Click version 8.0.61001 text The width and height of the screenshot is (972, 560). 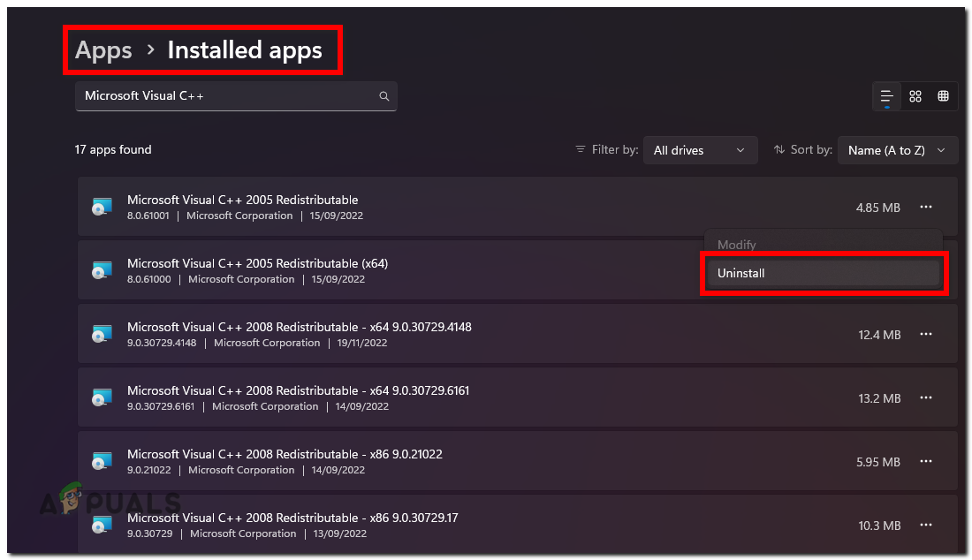[x=148, y=216]
